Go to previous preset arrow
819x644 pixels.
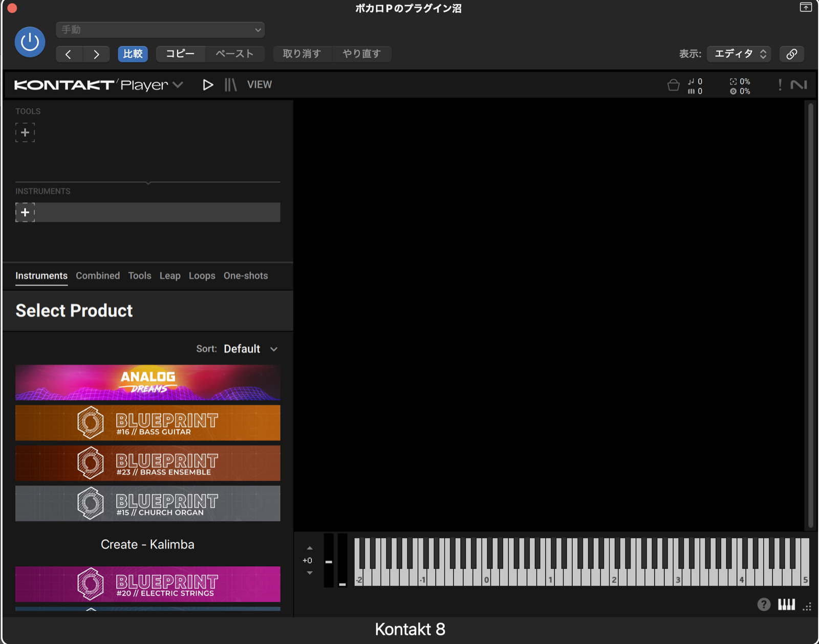[69, 54]
